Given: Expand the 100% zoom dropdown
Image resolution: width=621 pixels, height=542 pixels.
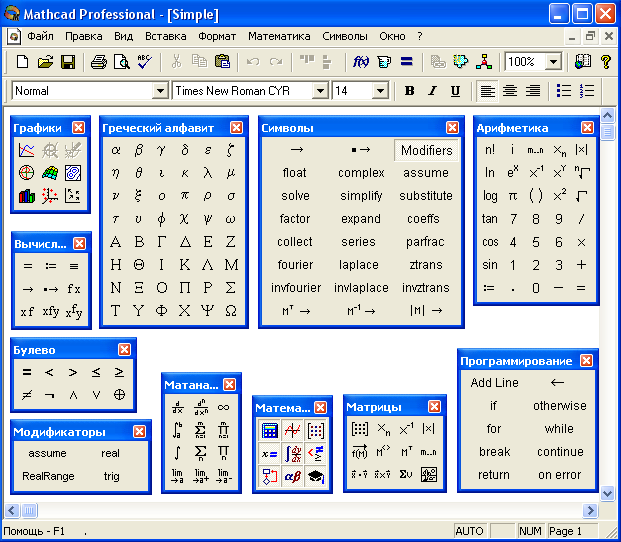Looking at the screenshot, I should tap(553, 62).
